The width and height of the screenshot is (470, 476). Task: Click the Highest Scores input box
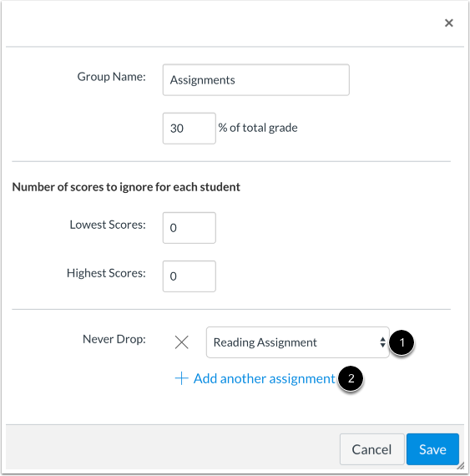(x=189, y=276)
